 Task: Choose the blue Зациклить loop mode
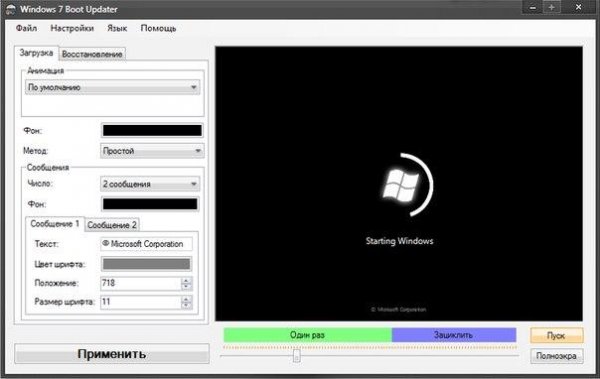tap(454, 335)
